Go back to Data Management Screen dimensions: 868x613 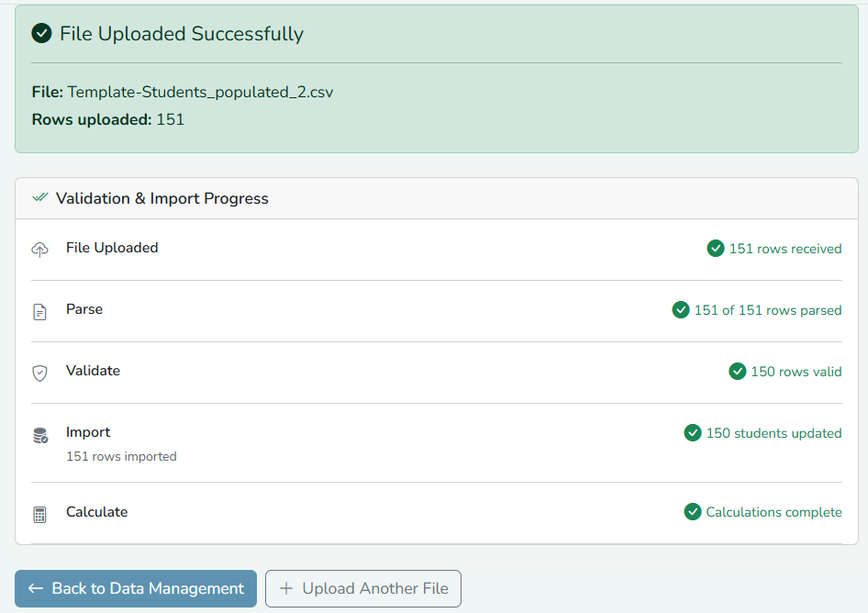136,588
